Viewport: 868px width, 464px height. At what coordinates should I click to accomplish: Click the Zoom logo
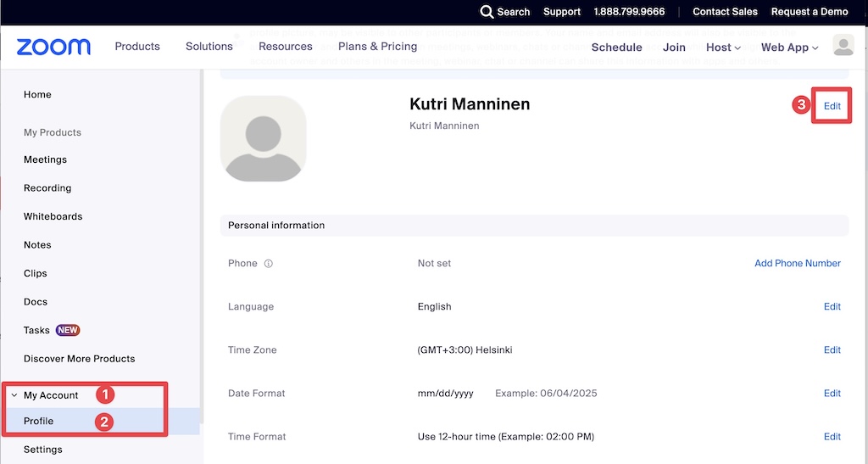(53, 47)
